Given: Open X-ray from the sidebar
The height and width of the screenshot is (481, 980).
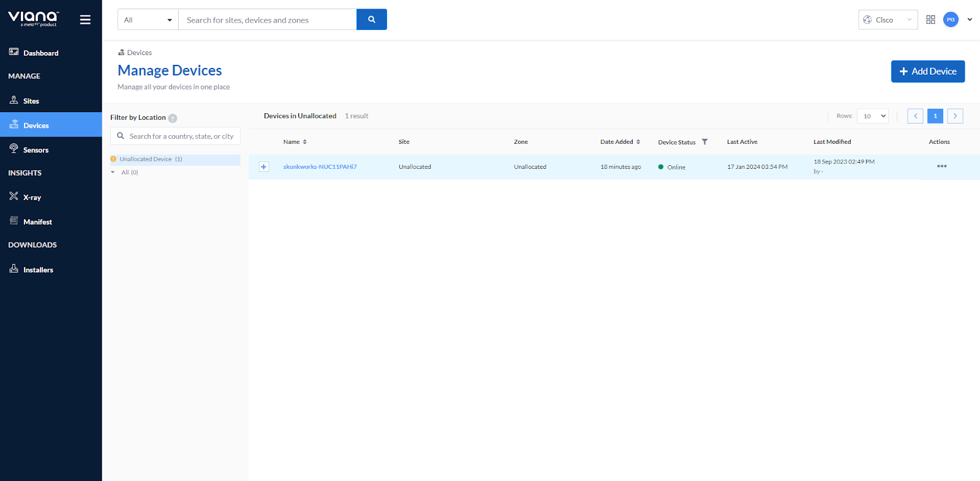Looking at the screenshot, I should tap(32, 198).
